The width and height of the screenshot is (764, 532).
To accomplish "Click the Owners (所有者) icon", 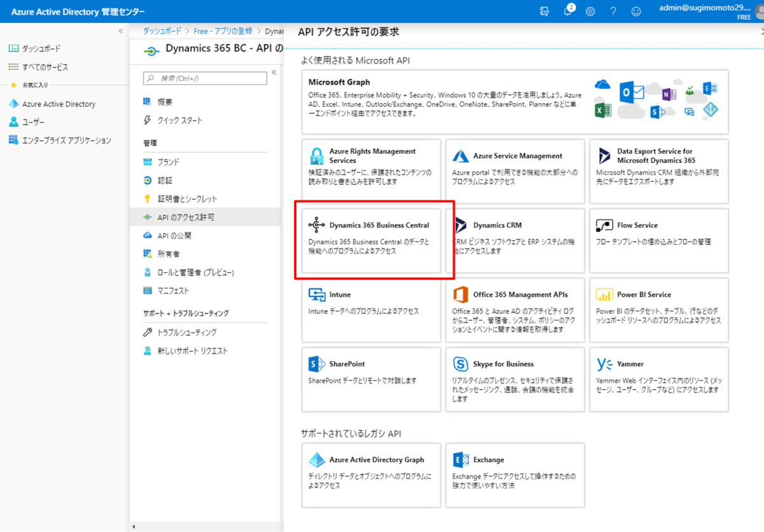I will (x=148, y=254).
